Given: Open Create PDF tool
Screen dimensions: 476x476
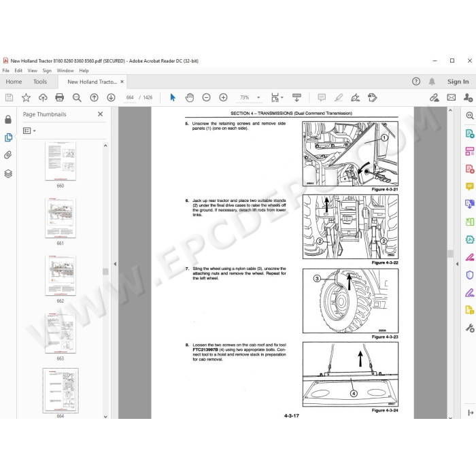Looking at the screenshot, I should [470, 169].
